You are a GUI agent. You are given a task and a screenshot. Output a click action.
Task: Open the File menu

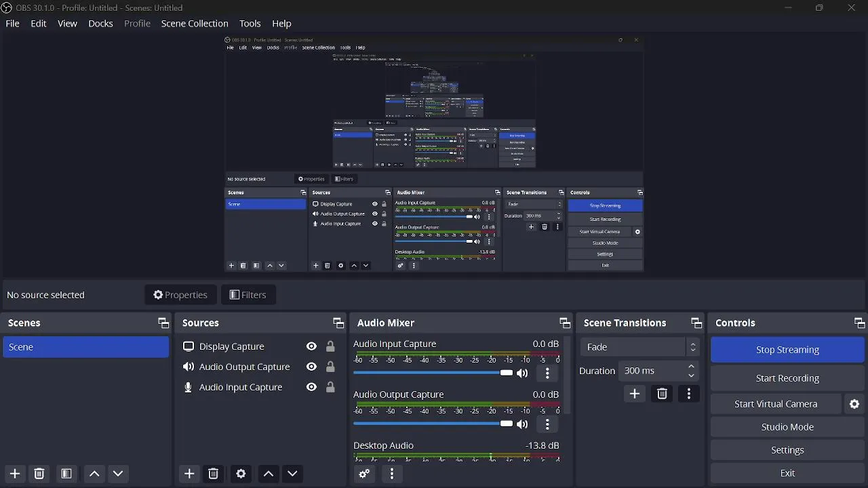[12, 23]
